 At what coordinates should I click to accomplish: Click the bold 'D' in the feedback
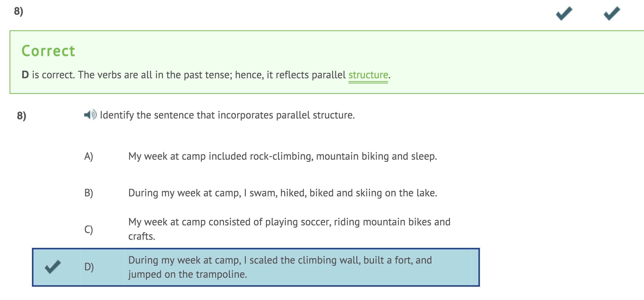click(25, 75)
